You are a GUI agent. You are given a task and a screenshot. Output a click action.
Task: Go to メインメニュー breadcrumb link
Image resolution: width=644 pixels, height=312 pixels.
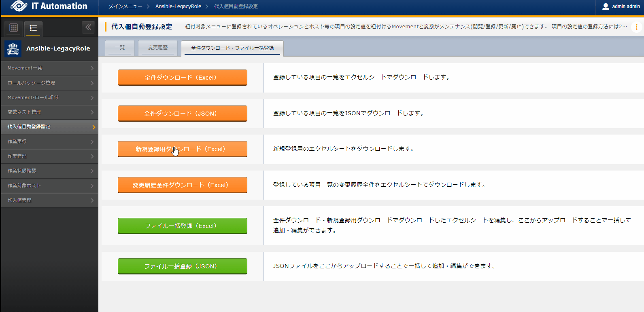pos(125,6)
